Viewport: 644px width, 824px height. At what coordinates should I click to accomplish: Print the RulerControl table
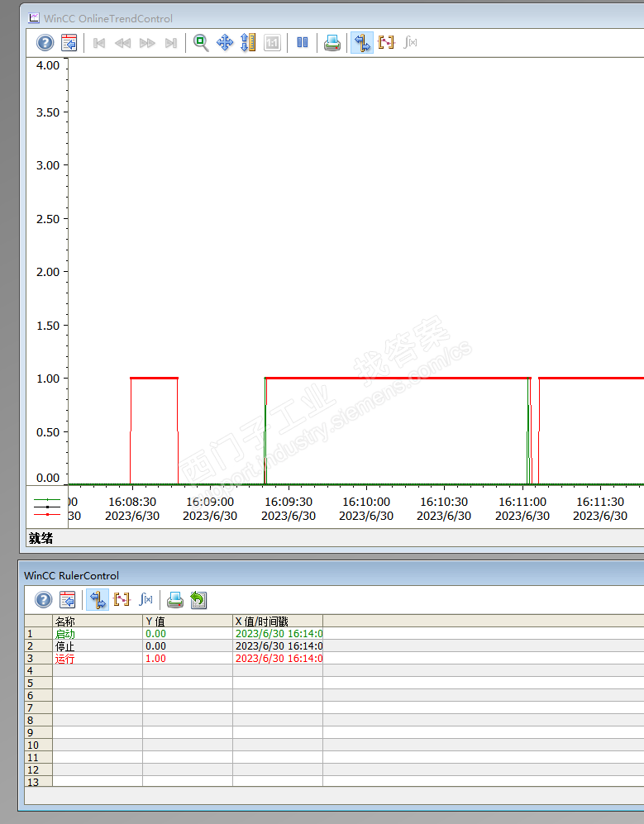point(175,599)
